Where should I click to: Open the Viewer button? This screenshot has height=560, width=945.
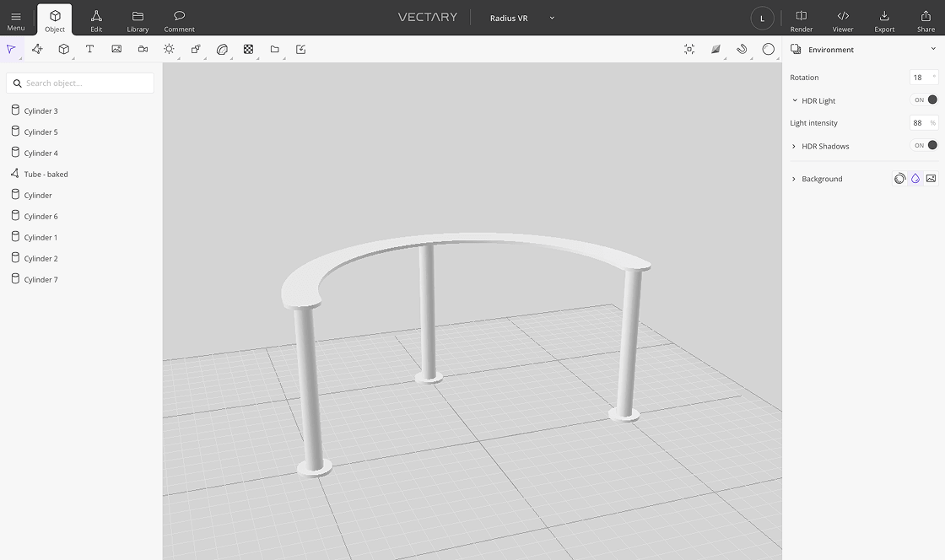(x=843, y=20)
